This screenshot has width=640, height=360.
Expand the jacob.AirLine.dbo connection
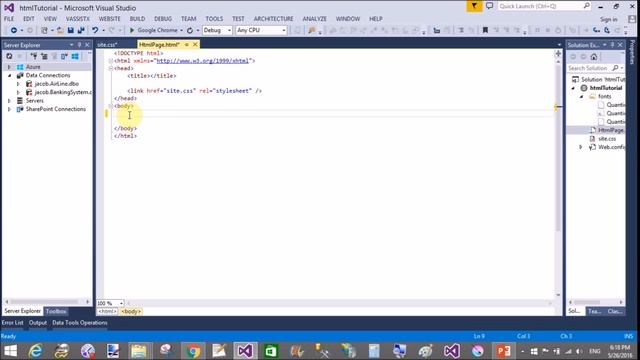pyautogui.click(x=18, y=84)
